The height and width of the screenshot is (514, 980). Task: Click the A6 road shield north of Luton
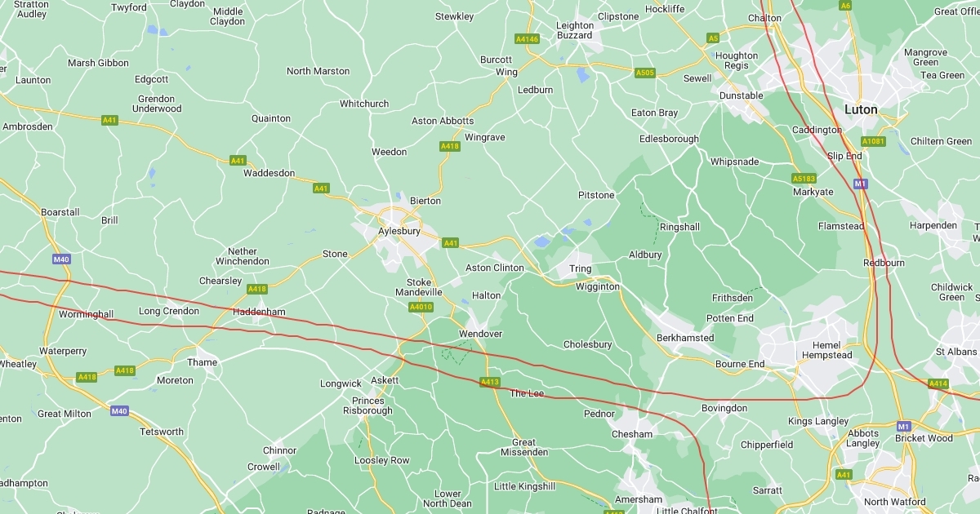coord(846,6)
